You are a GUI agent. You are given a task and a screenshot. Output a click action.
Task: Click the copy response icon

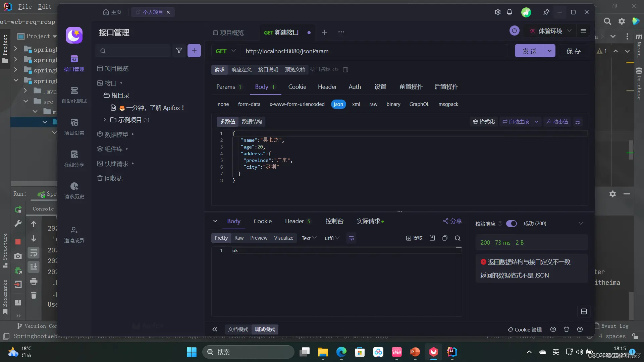pyautogui.click(x=445, y=238)
